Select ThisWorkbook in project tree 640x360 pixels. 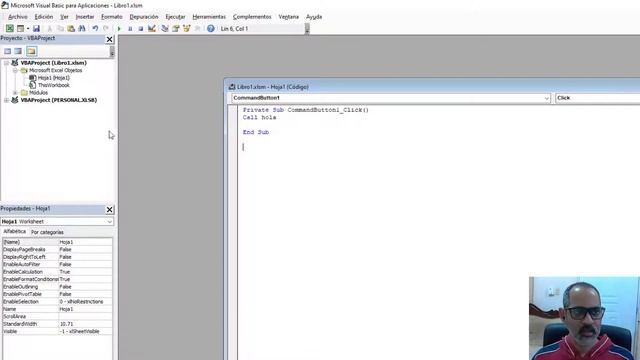tap(53, 85)
